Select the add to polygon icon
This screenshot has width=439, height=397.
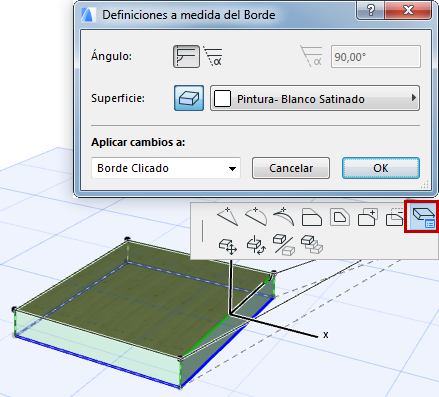(x=368, y=217)
